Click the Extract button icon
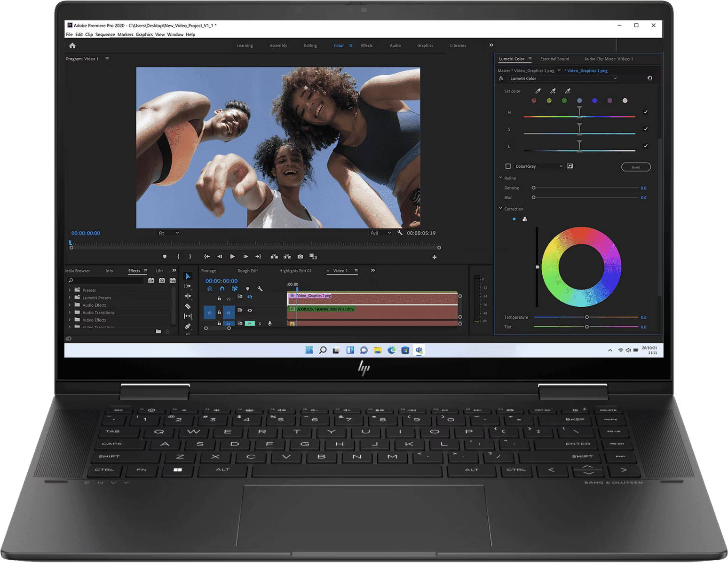Screen dimensions: 728x563 point(287,257)
